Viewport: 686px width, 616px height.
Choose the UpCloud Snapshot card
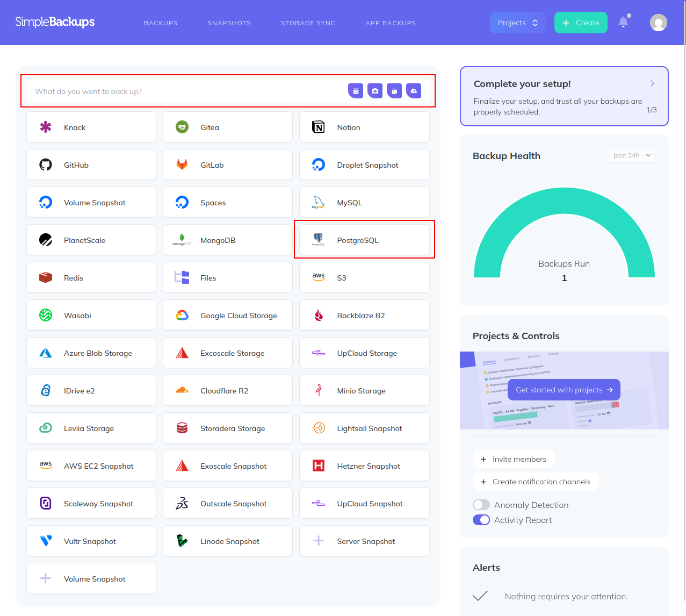(x=364, y=504)
